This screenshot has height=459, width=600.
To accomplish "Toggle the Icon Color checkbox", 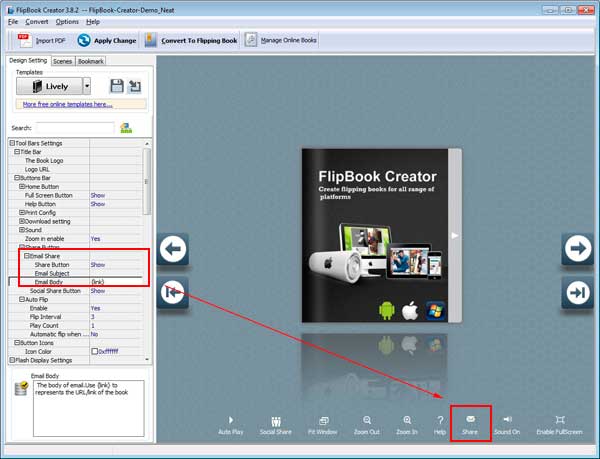I will (95, 351).
